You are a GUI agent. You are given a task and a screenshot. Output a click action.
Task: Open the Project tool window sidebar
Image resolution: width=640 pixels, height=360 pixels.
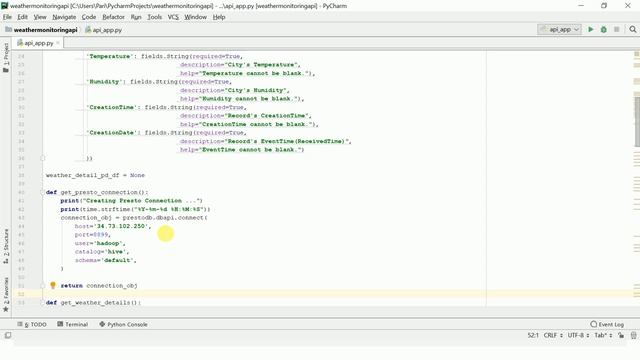click(6, 58)
